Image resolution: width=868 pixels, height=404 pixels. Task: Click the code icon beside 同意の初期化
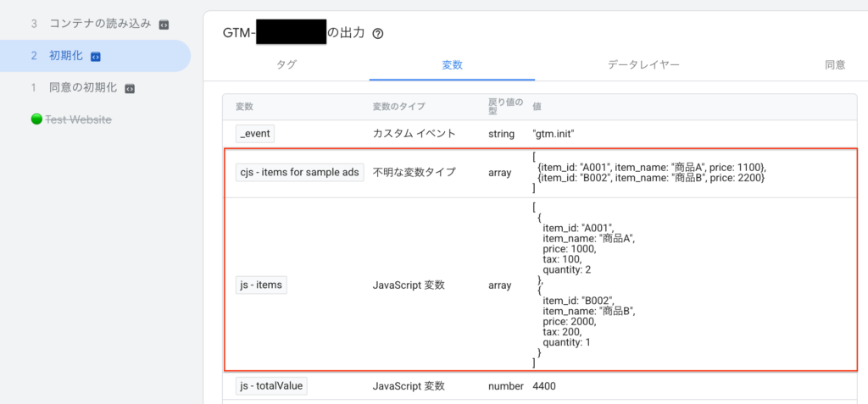point(130,88)
